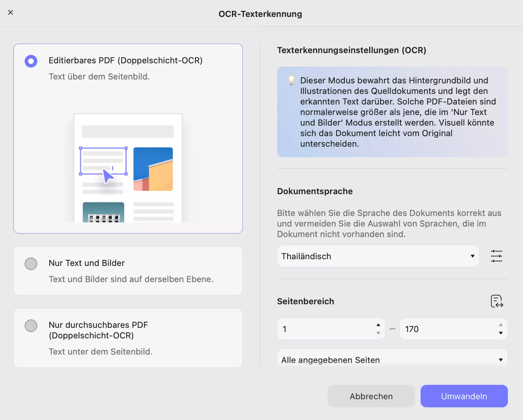Select the Nur durchsuchbares PDF radio button
The width and height of the screenshot is (523, 420).
(31, 326)
